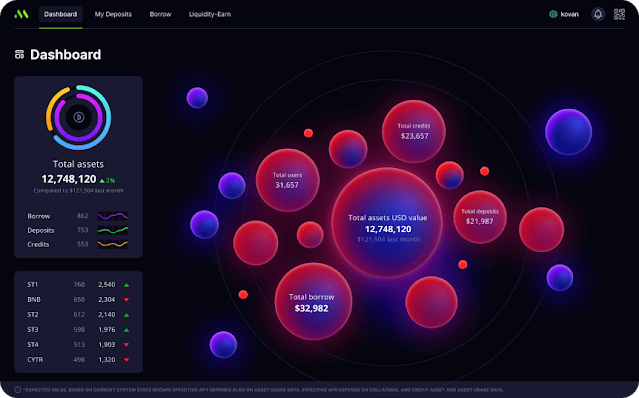Click the green up arrow in ST3 row
Screen dimensions: 639x398
126,330
